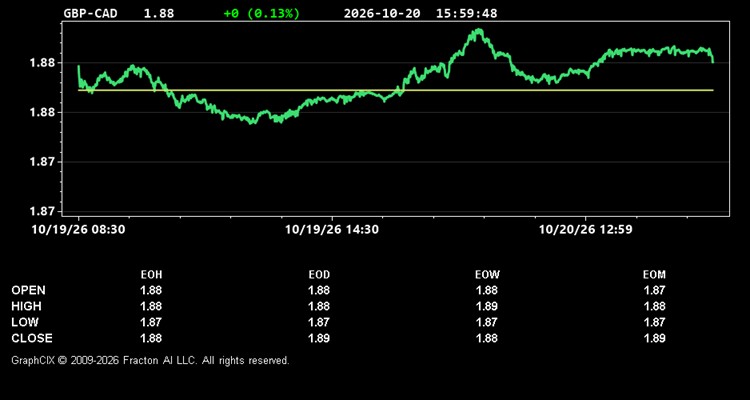Image resolution: width=750 pixels, height=400 pixels.
Task: Click the timestamp 15:59:48
Action: click(x=466, y=13)
